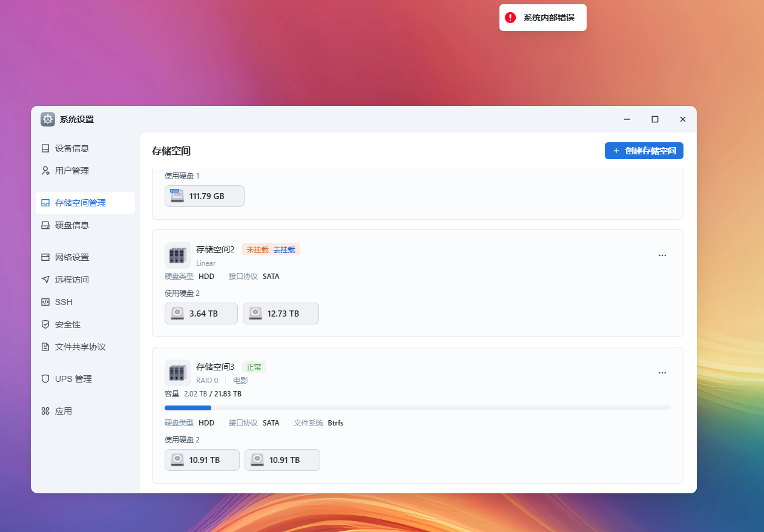Open the SSH settings page
Viewport: 764px width, 532px height.
coord(85,302)
